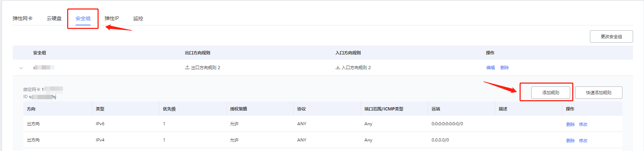Select the 安全组 tab

point(83,18)
